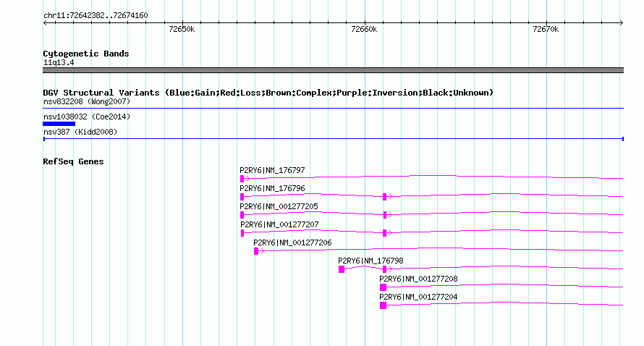Click the P2RY6|NM_176798 first exon block
644x346 pixels.
342,269
